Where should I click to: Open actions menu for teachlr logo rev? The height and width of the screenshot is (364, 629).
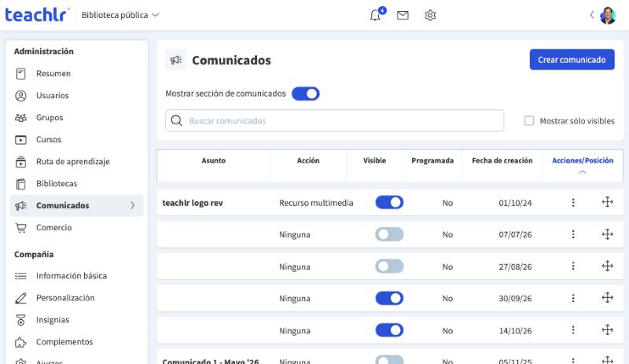point(573,203)
